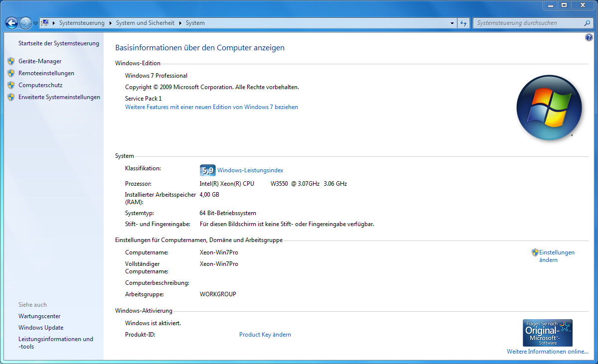The width and height of the screenshot is (598, 364).
Task: Click the Xeon-Win7Pro value next to Computername
Action: point(219,252)
